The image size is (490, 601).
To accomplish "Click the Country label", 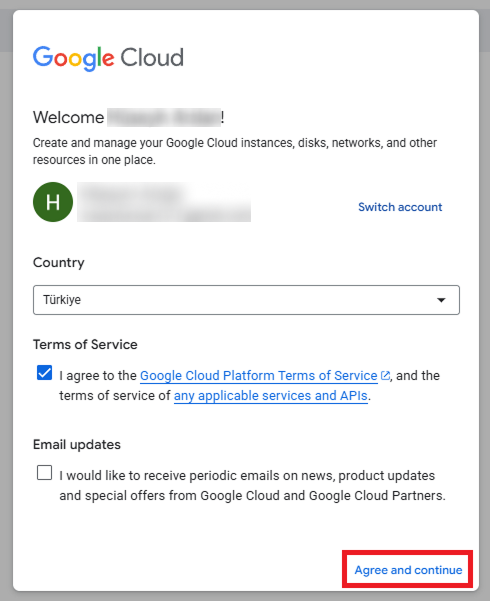I will [59, 263].
